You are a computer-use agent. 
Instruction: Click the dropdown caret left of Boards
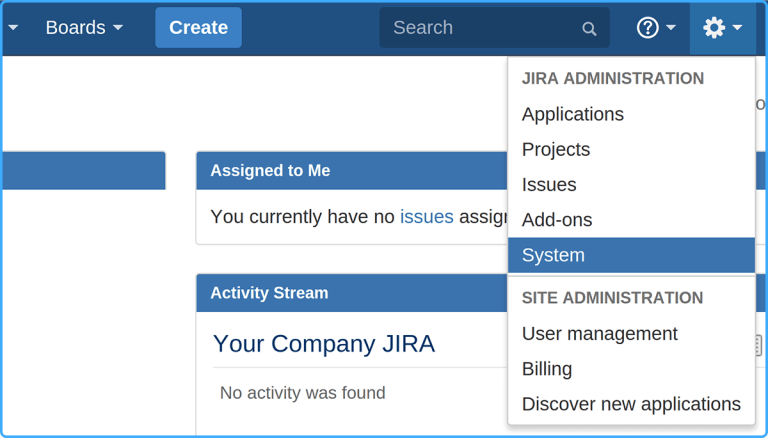point(13,28)
